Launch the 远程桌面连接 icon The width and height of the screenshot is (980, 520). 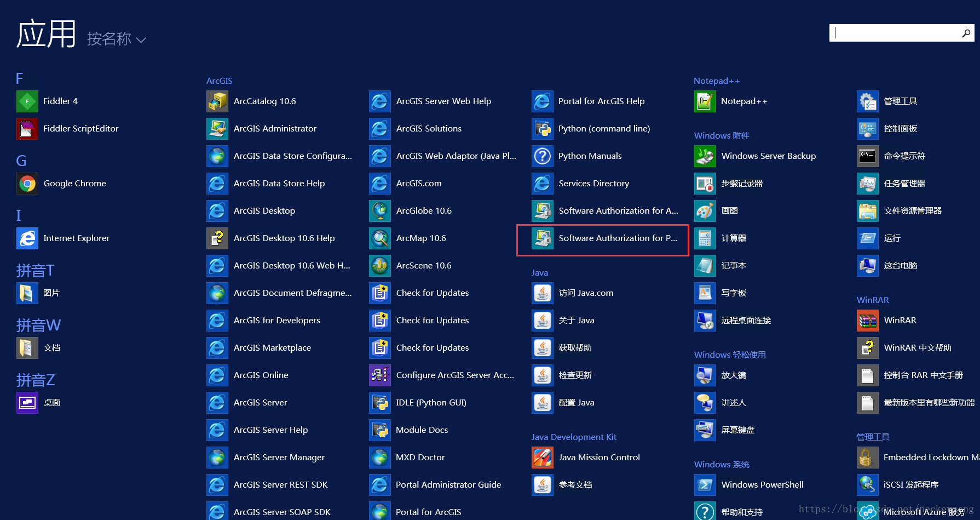[x=705, y=321]
